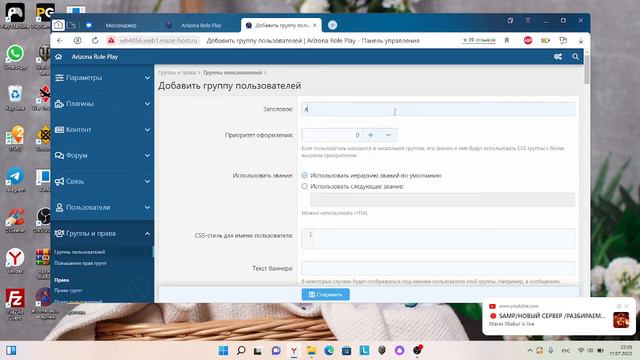Click the CSS-стиль code editor field
The height and width of the screenshot is (360, 640).
coord(438,238)
